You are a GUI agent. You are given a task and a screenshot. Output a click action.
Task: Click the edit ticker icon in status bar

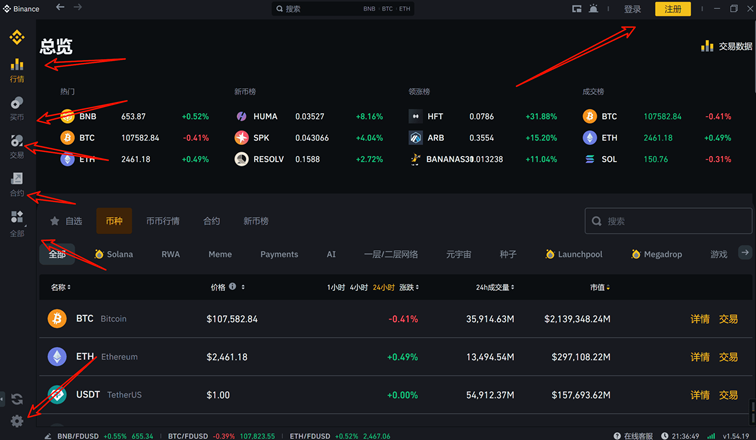click(48, 436)
